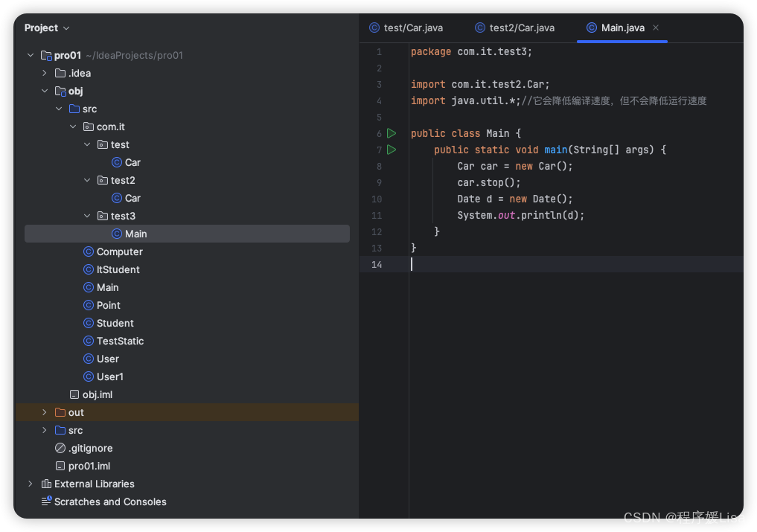Collapse the test package node
This screenshot has height=532, width=757.
click(x=87, y=144)
